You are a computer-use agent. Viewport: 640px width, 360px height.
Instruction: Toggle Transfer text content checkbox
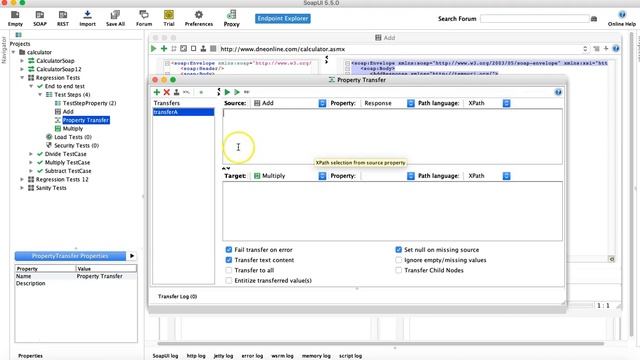229,260
